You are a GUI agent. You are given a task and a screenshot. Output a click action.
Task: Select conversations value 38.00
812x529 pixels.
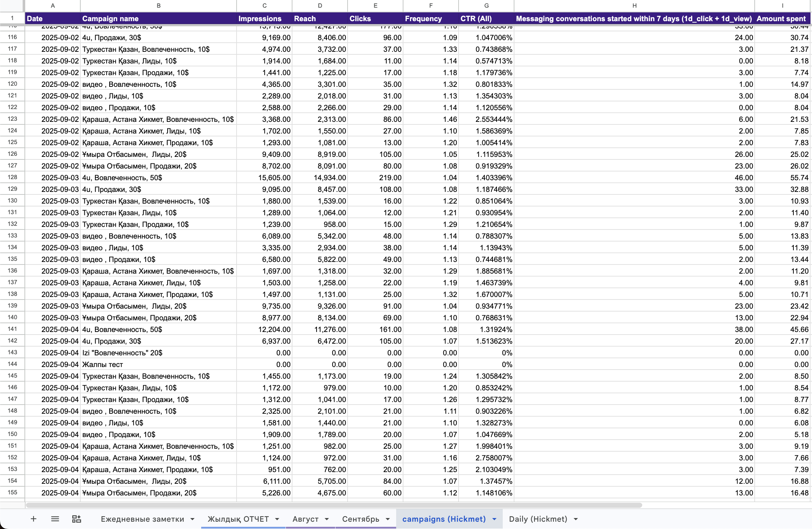click(x=635, y=329)
